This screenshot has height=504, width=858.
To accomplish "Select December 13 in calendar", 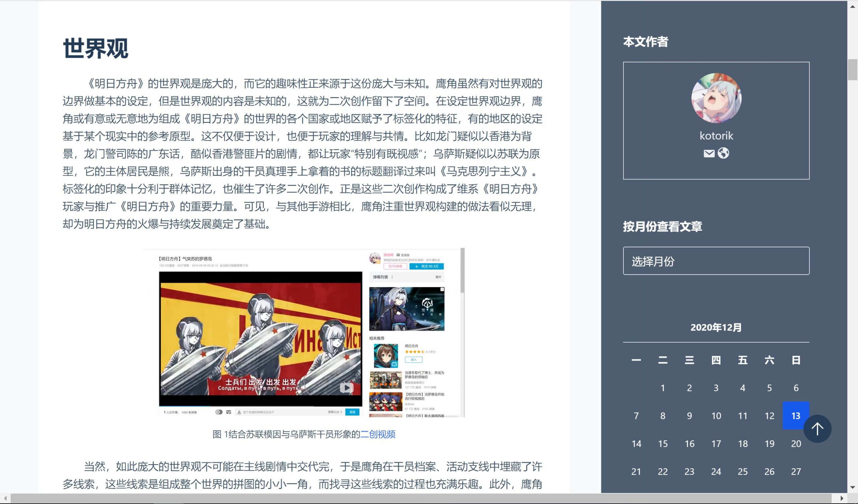I will click(x=795, y=416).
